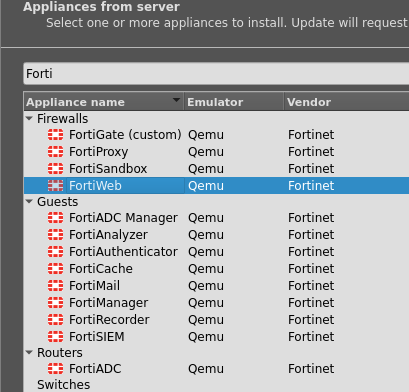The height and width of the screenshot is (392, 409).
Task: Select the FortiADC appliance name under Routers
Action: pyautogui.click(x=95, y=369)
